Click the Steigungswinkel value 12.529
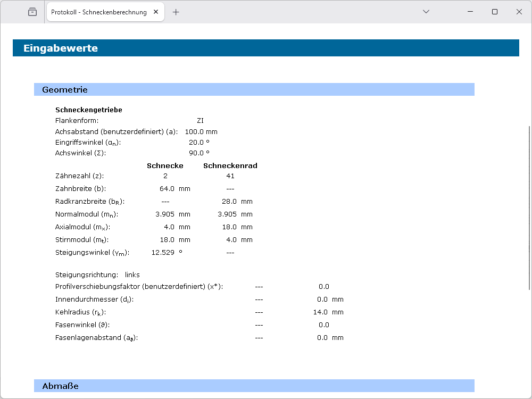This screenshot has width=532, height=399. click(163, 253)
